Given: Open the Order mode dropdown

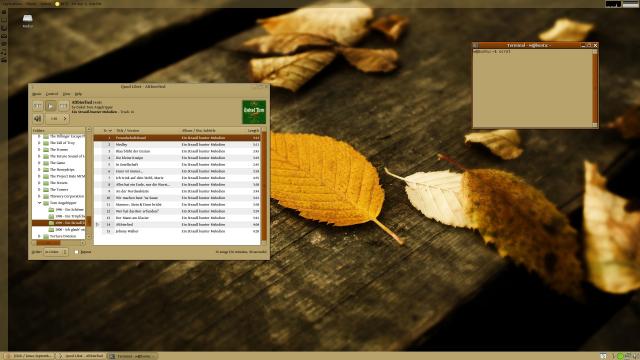Looking at the screenshot, I should pyautogui.click(x=56, y=252).
